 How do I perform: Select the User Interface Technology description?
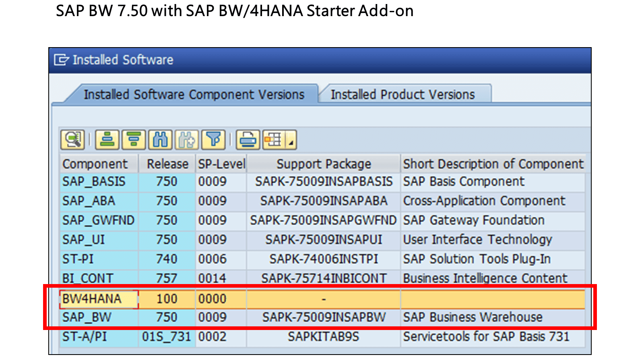(x=493, y=240)
